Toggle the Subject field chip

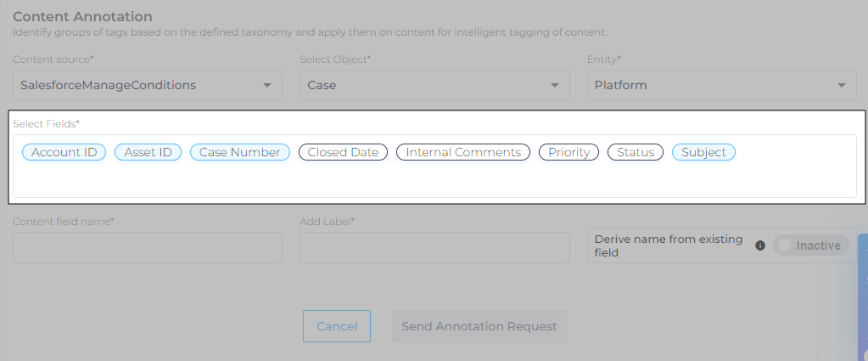(703, 152)
